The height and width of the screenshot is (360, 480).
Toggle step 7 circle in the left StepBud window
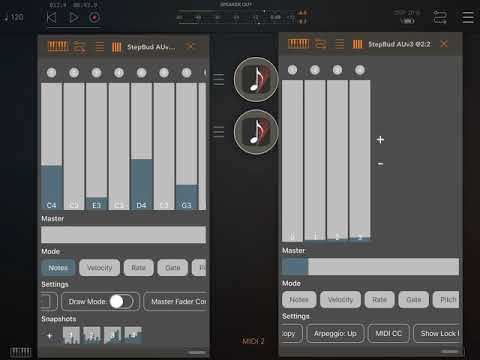tap(186, 73)
